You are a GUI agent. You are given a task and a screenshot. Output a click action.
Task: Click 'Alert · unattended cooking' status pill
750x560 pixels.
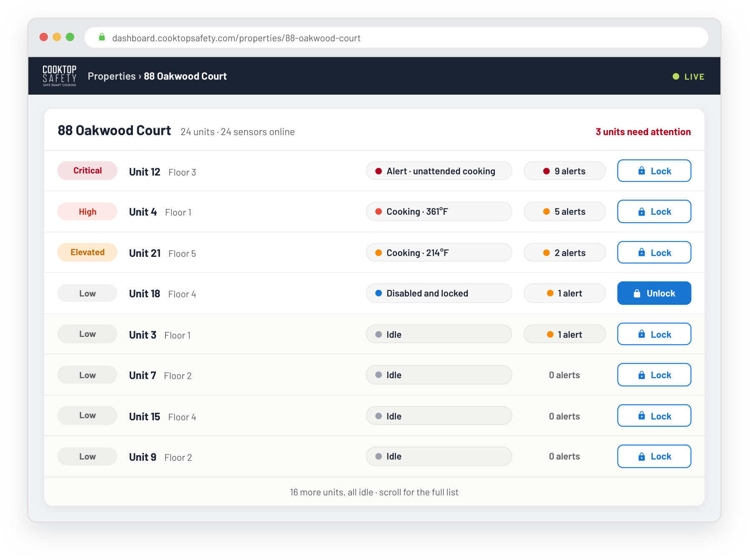click(x=439, y=171)
